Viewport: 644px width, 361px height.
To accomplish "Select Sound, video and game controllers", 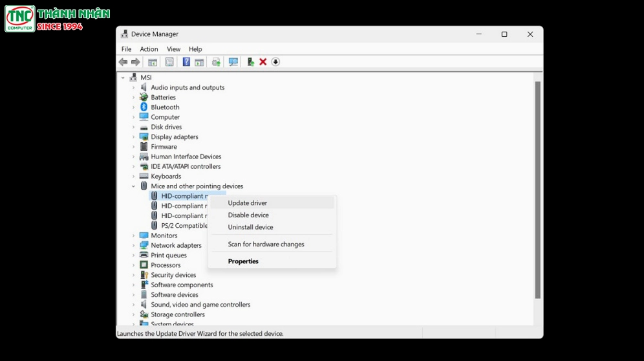I will (200, 305).
